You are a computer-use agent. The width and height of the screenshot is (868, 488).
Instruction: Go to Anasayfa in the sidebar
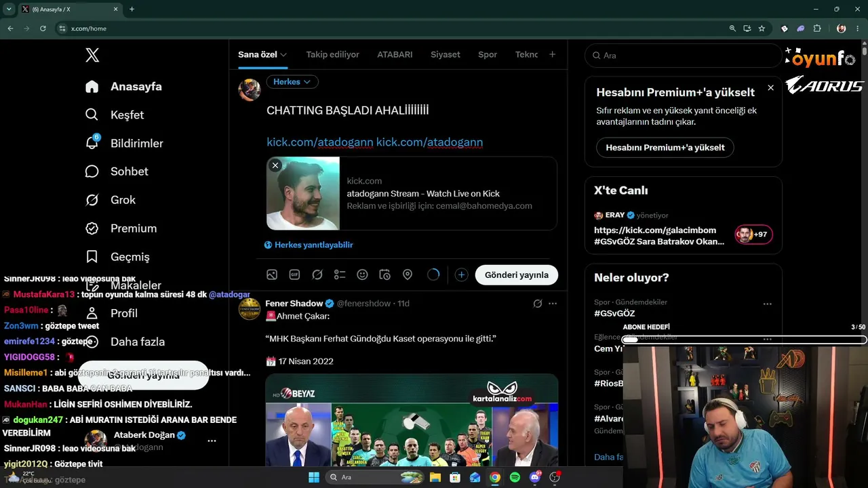[x=123, y=87]
